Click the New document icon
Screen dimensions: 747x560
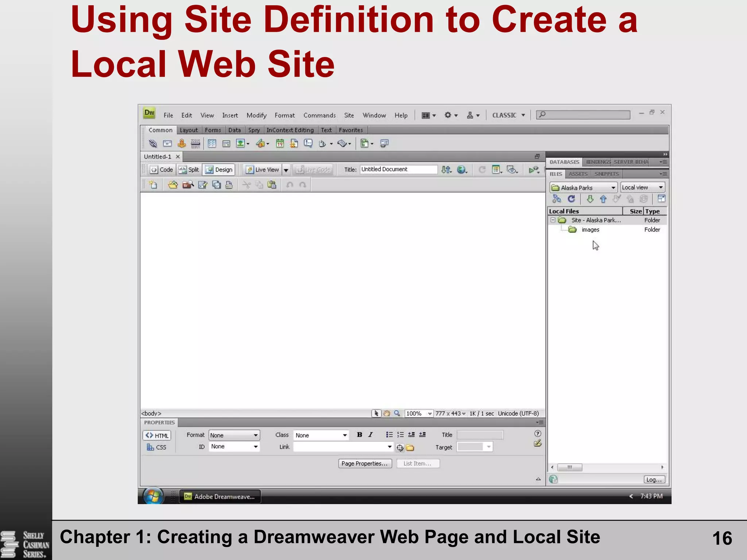pos(154,185)
